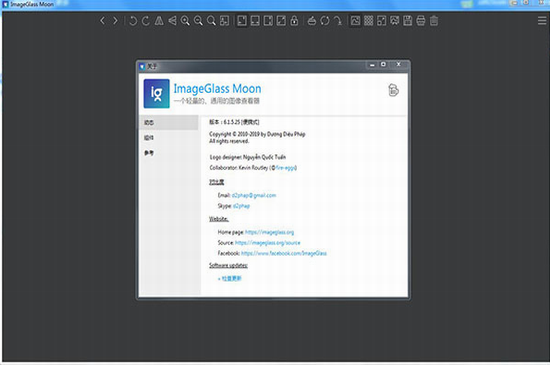This screenshot has width=550, height=365.
Task: Open the Facebook ImageGlass link
Action: (284, 253)
